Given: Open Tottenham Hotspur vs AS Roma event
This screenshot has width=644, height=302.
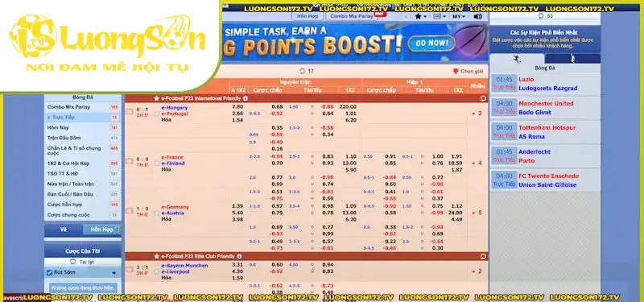Looking at the screenshot, I should coord(545,132).
